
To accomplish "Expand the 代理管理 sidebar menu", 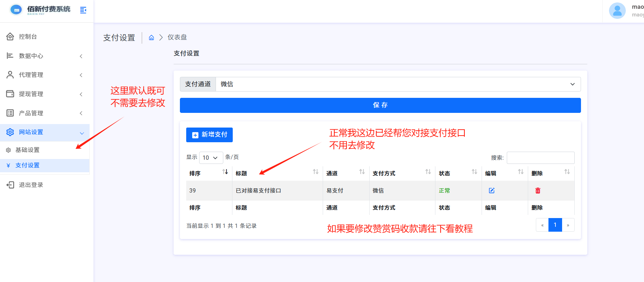I will [x=45, y=75].
